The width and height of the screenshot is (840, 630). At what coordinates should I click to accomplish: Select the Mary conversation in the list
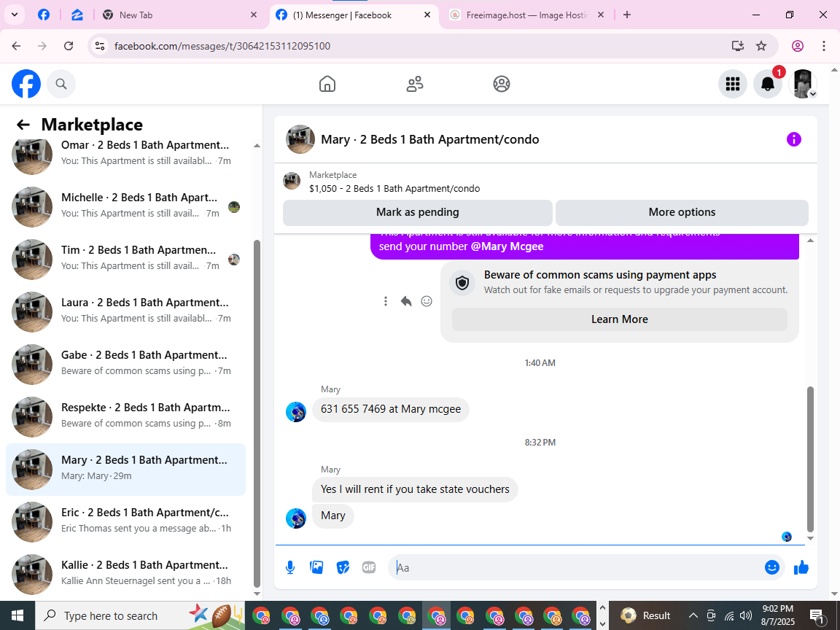pos(125,470)
